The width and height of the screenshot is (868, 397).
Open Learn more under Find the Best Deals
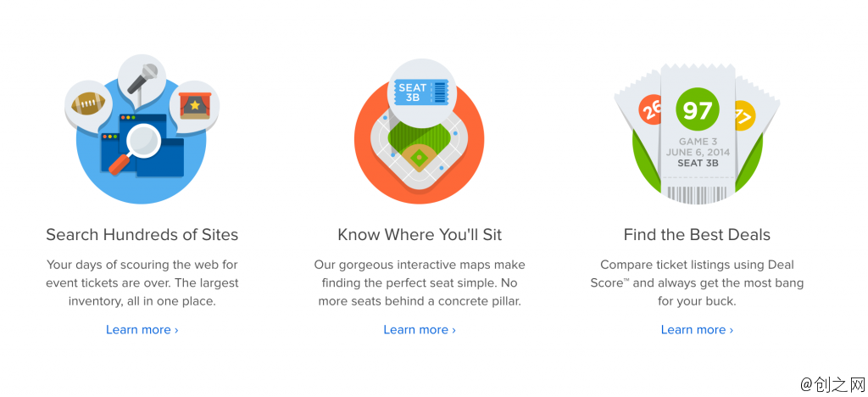[x=697, y=330]
